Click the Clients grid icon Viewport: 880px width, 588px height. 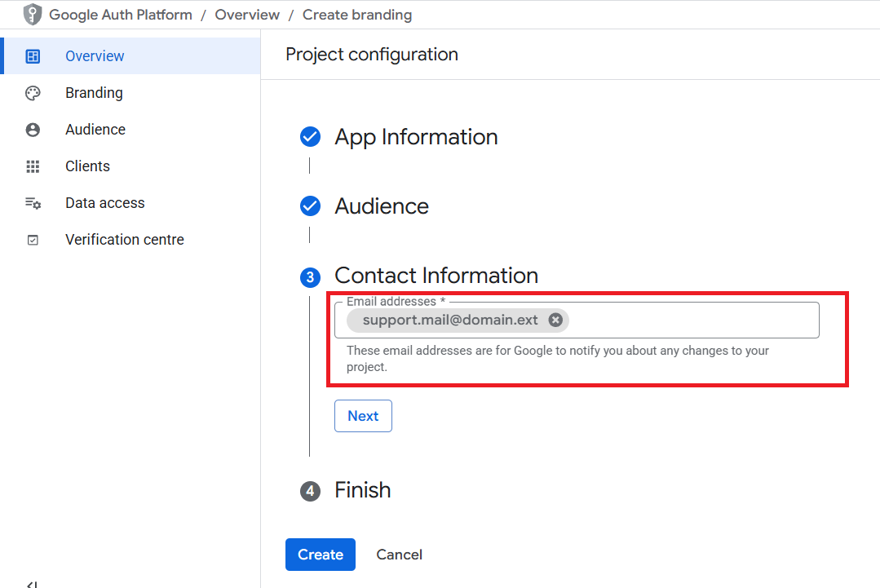[33, 166]
